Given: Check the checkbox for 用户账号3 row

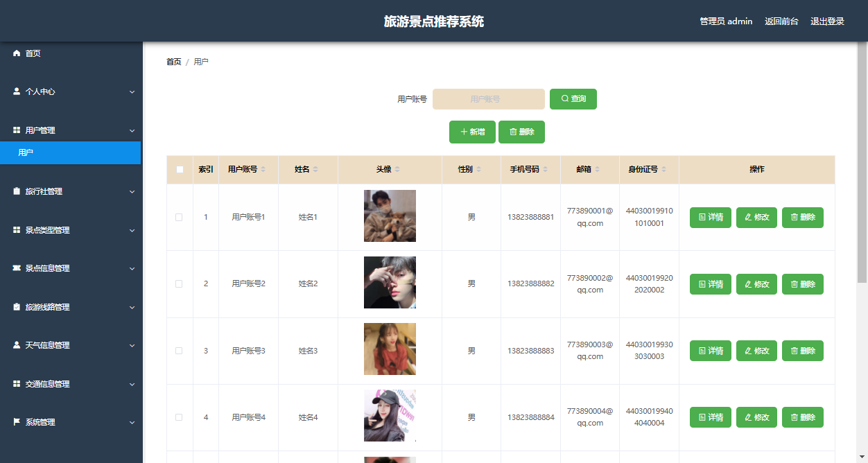Looking at the screenshot, I should [x=179, y=350].
